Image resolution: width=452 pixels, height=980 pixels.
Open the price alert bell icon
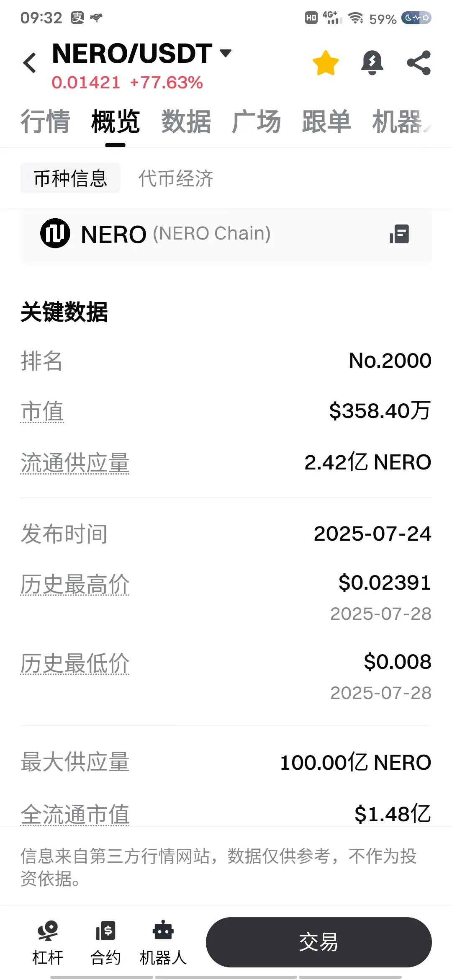372,63
